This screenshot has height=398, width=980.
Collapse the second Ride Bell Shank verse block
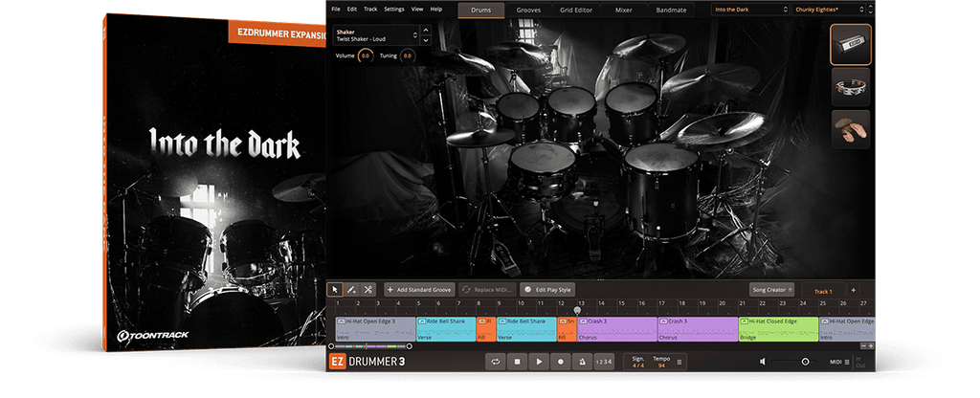[x=501, y=321]
